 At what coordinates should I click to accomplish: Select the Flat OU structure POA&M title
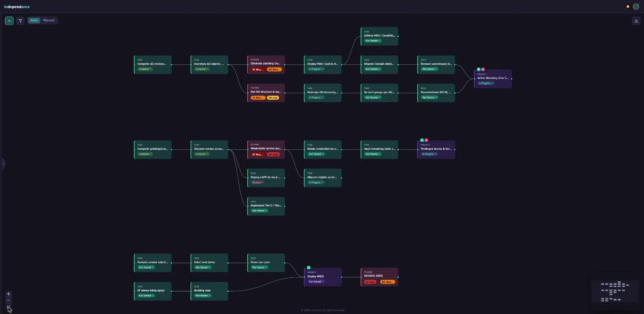point(266,92)
